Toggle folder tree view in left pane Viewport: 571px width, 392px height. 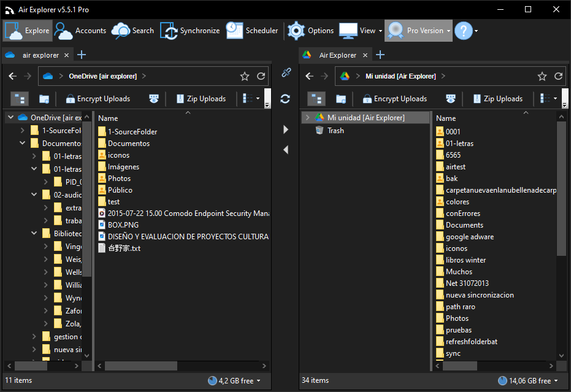coord(20,99)
